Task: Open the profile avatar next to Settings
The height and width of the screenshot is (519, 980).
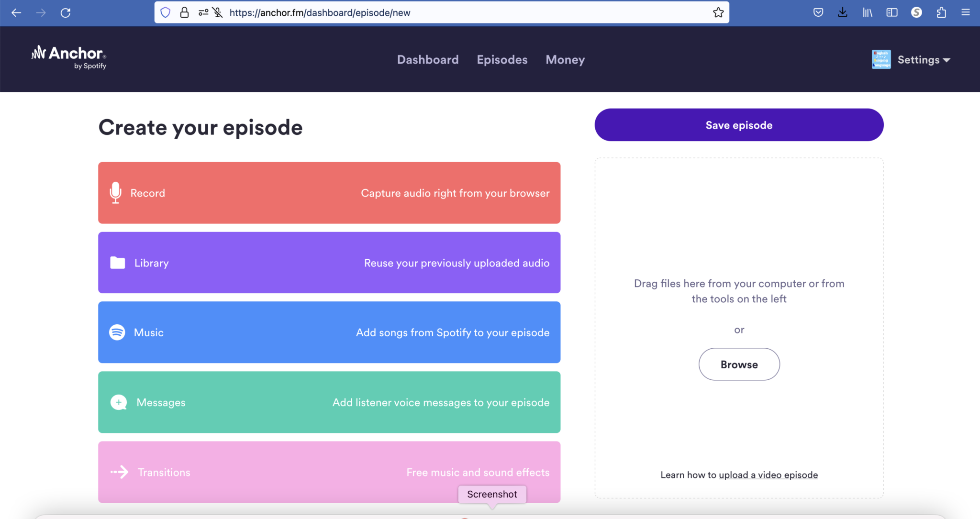Action: (x=881, y=59)
